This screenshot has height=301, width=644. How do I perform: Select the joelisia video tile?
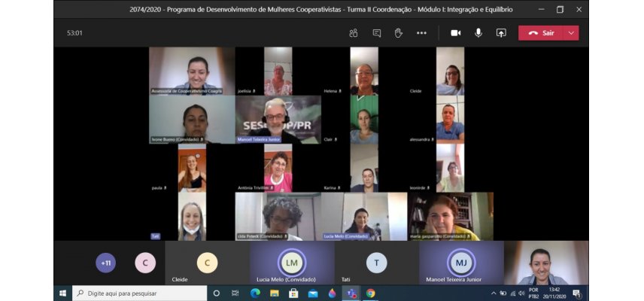coord(278,71)
